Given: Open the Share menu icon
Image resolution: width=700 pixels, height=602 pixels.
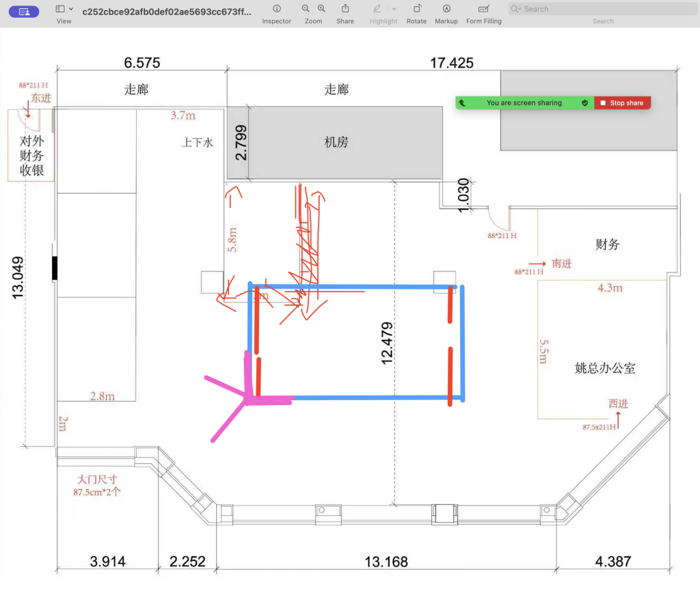Looking at the screenshot, I should [x=345, y=9].
